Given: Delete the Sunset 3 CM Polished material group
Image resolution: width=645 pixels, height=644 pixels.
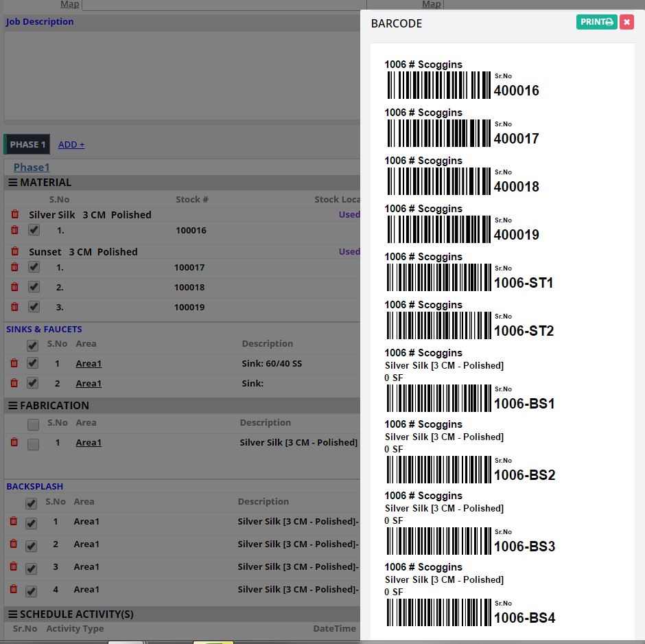Looking at the screenshot, I should pos(15,251).
